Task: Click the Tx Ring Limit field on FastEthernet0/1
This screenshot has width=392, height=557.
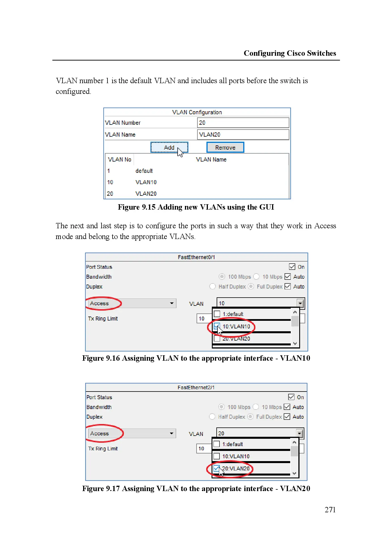Action: (x=205, y=319)
